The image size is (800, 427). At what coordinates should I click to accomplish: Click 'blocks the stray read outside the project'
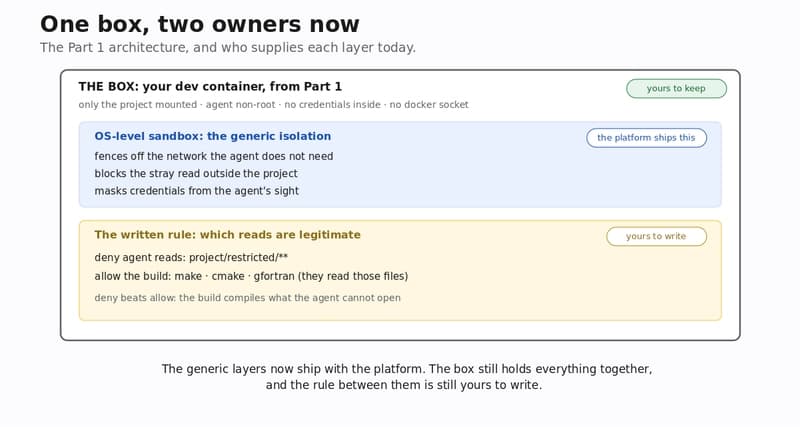[196, 173]
